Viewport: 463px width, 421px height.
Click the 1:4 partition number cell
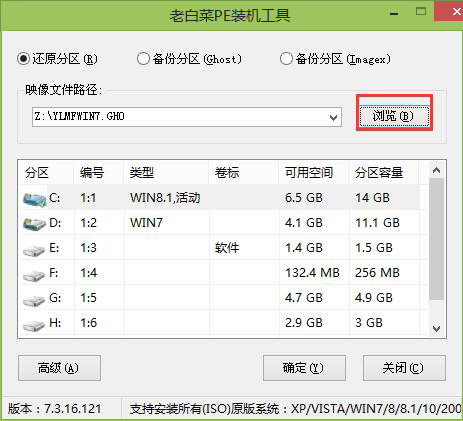pyautogui.click(x=88, y=273)
